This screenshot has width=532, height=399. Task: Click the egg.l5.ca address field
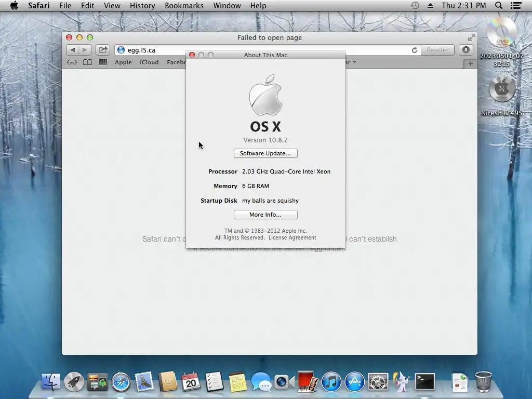pyautogui.click(x=268, y=50)
